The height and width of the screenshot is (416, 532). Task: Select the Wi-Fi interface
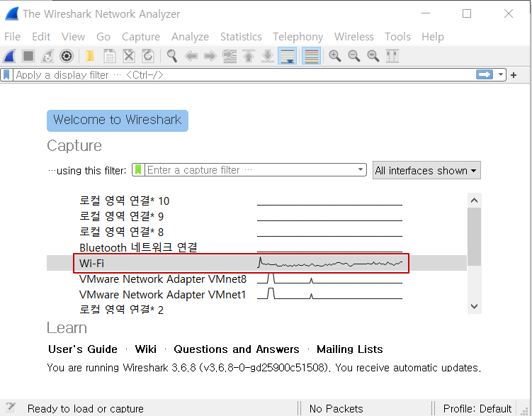pyautogui.click(x=256, y=263)
